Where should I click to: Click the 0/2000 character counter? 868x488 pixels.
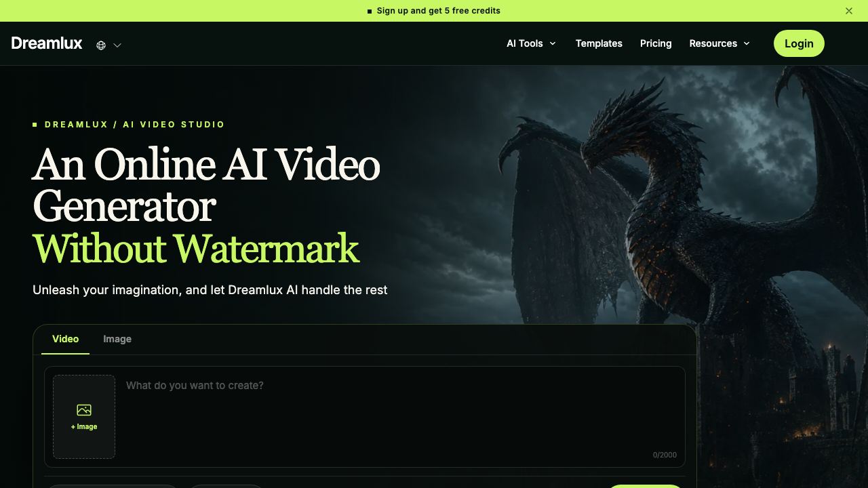(x=665, y=455)
